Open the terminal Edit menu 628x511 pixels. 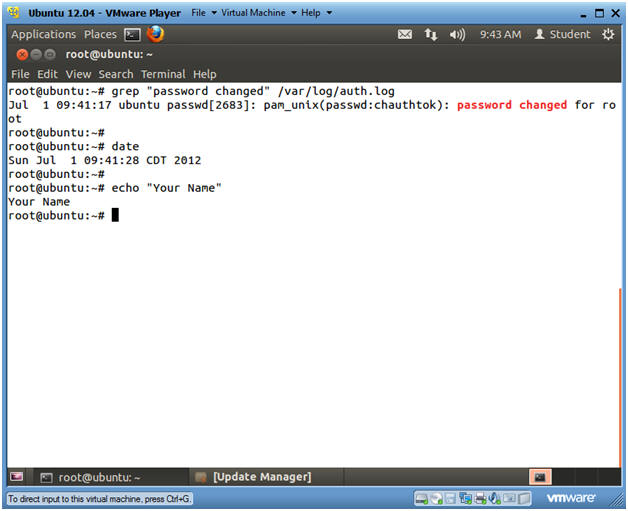pos(47,74)
